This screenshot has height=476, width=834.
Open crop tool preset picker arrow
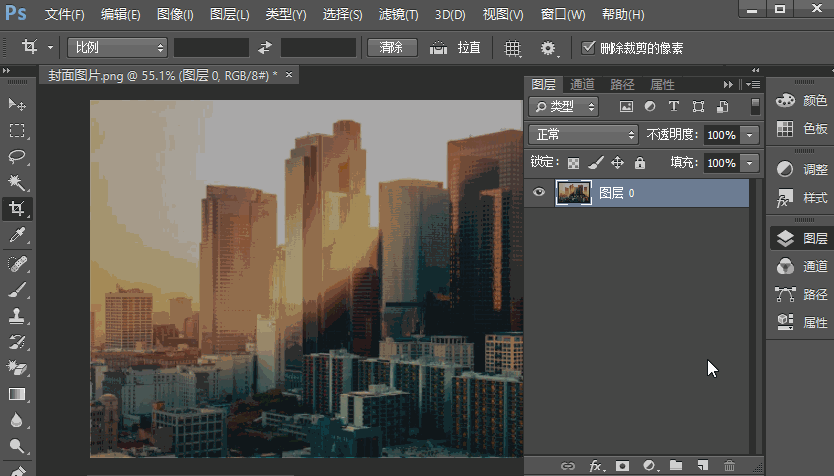pyautogui.click(x=50, y=48)
